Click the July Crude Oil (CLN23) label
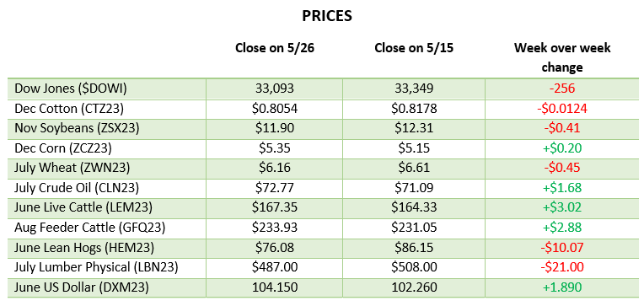The width and height of the screenshot is (644, 306). 77,188
